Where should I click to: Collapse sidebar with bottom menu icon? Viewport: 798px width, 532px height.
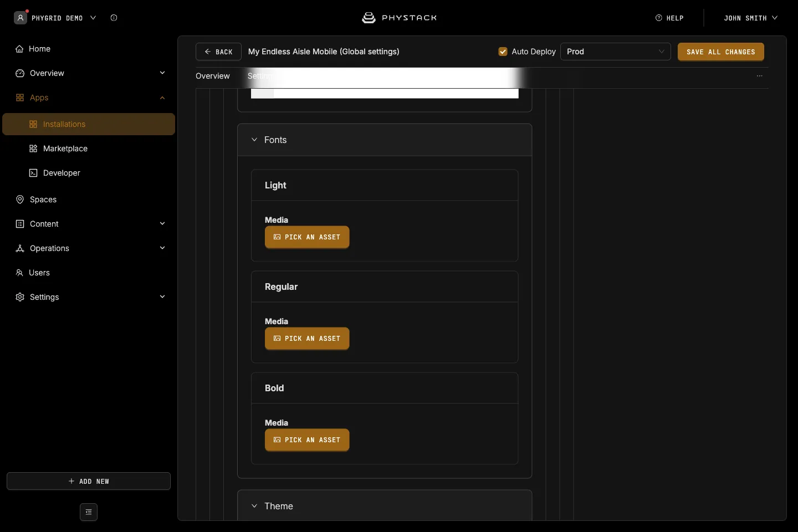tap(89, 512)
